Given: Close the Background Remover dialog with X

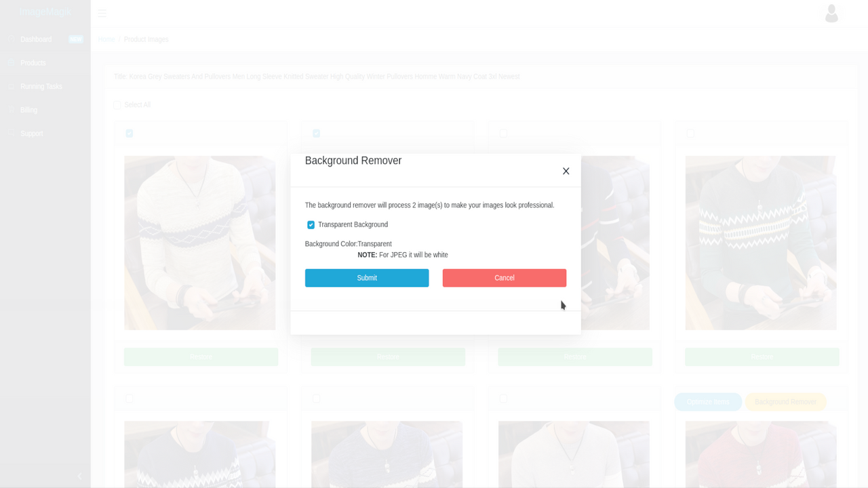Looking at the screenshot, I should pyautogui.click(x=566, y=171).
